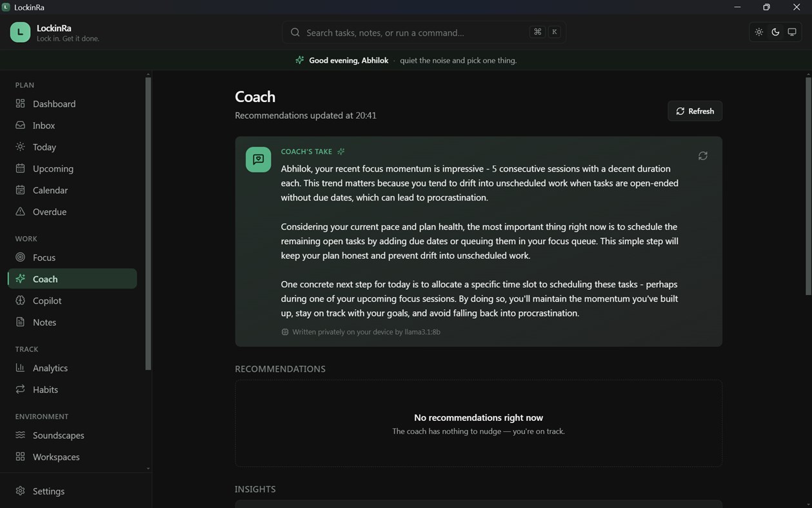This screenshot has height=508, width=812.
Task: Click the sidebar vertical scrollbar
Action: coord(148,223)
